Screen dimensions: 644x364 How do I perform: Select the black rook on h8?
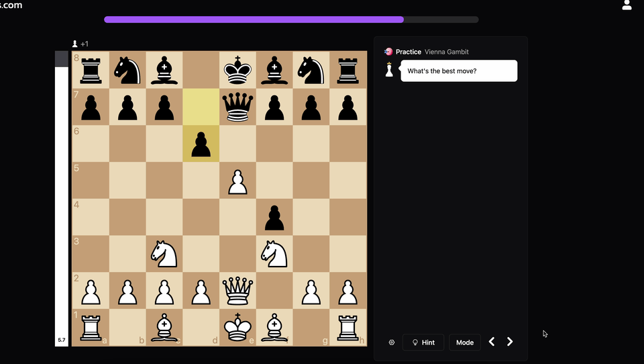click(348, 70)
